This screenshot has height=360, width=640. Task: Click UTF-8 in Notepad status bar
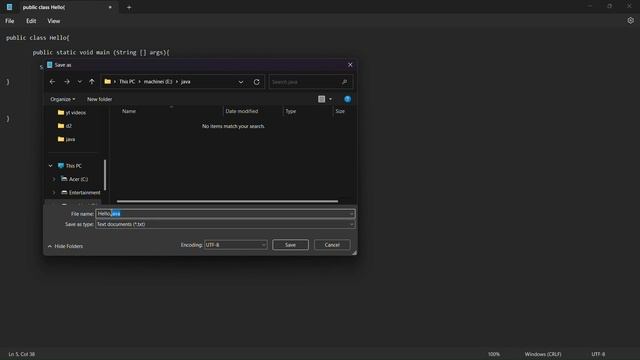(x=598, y=354)
